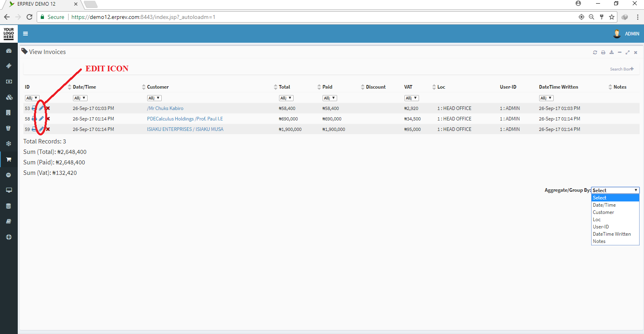Choose Date/Time in group-by list
Viewport: 644px width, 334px height.
click(x=615, y=205)
